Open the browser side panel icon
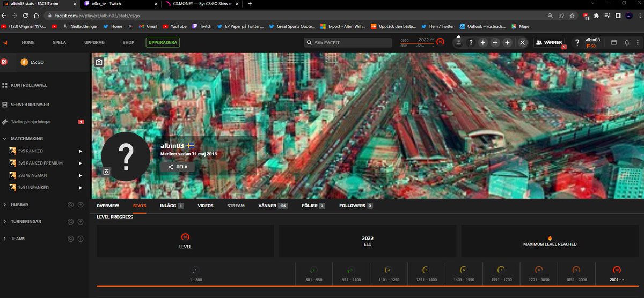The width and height of the screenshot is (644, 298). click(x=617, y=16)
